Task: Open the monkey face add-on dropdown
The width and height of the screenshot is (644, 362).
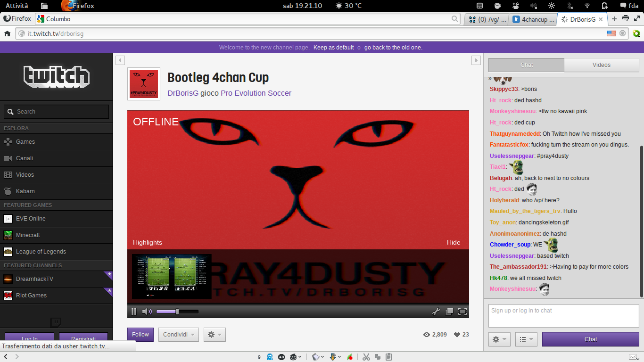Action: point(296,357)
